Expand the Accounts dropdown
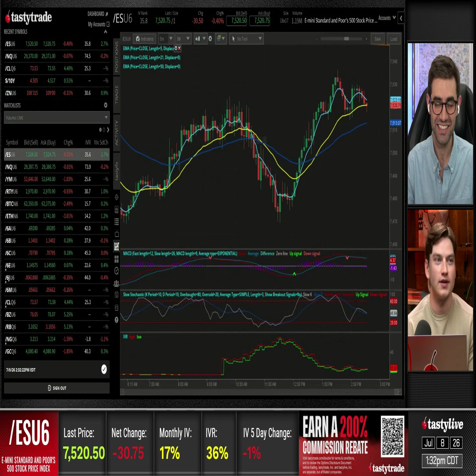Image resolution: width=476 pixels, height=476 pixels. (387, 18)
